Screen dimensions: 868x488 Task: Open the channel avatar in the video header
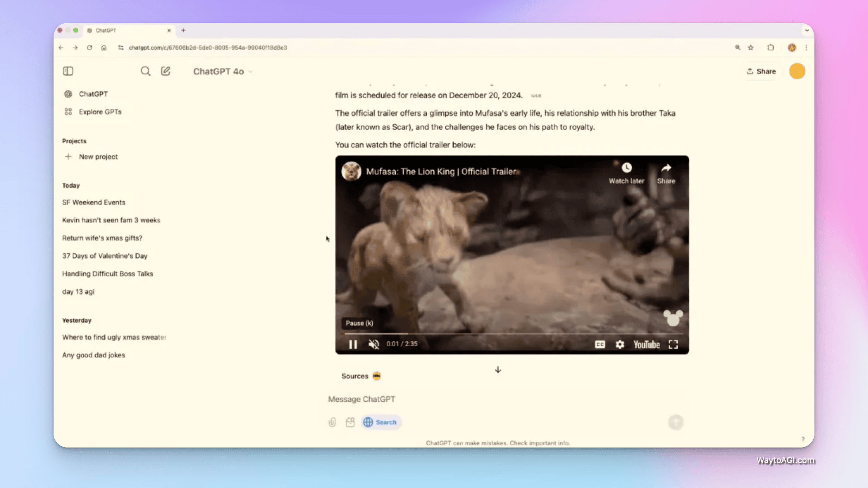coord(351,171)
